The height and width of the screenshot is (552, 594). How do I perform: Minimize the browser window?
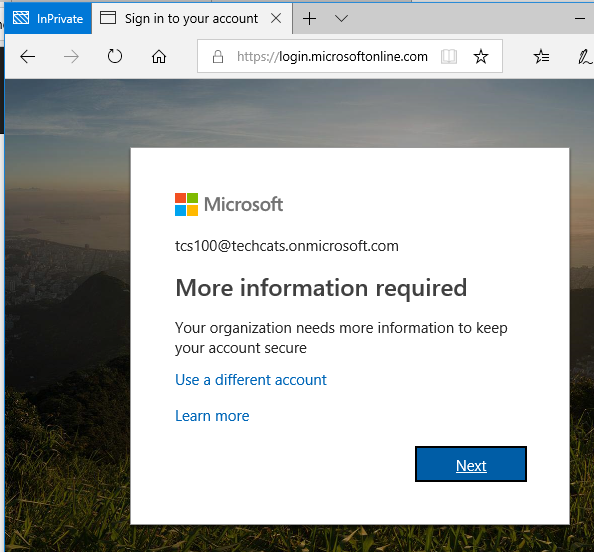pyautogui.click(x=580, y=18)
